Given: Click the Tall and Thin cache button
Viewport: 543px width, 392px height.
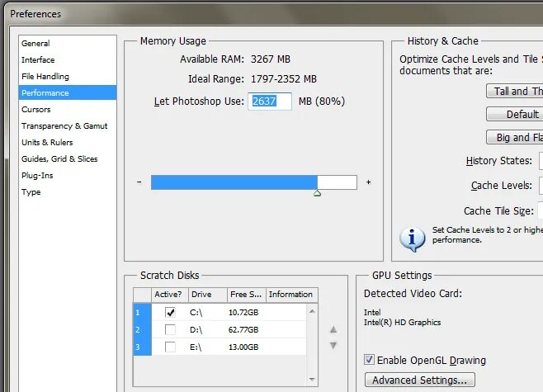Looking at the screenshot, I should (x=515, y=91).
